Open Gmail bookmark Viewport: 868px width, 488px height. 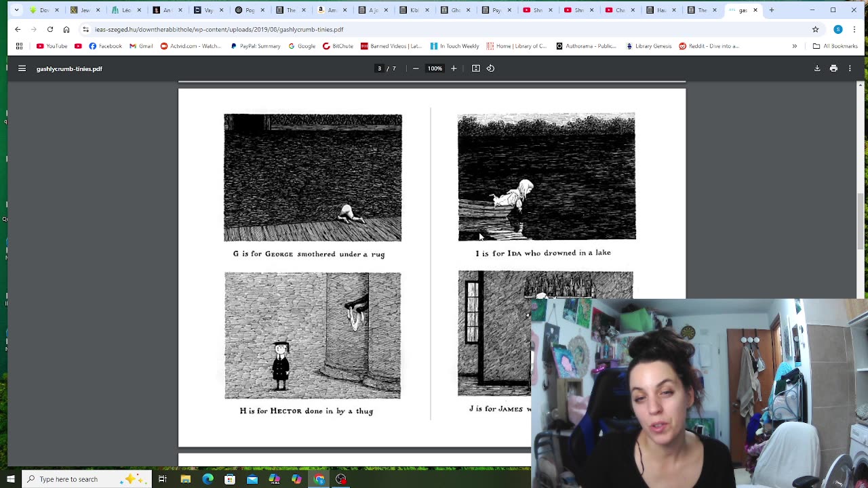pos(141,46)
